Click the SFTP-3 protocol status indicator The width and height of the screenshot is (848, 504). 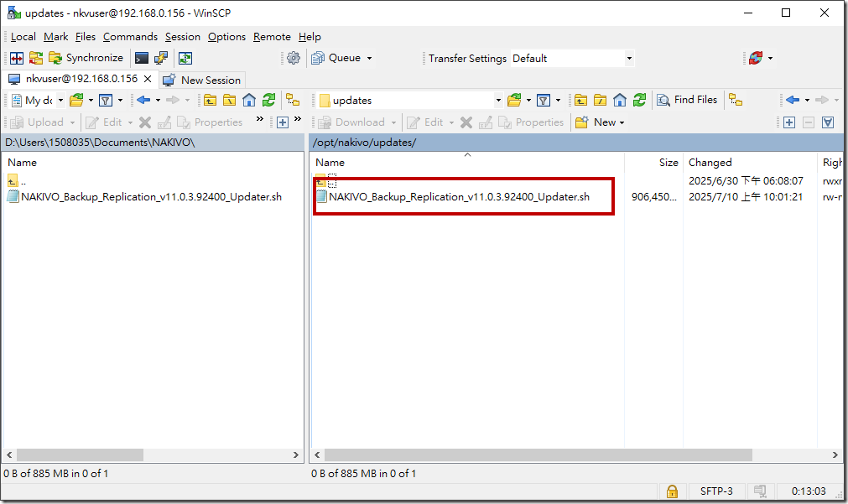pos(716,491)
